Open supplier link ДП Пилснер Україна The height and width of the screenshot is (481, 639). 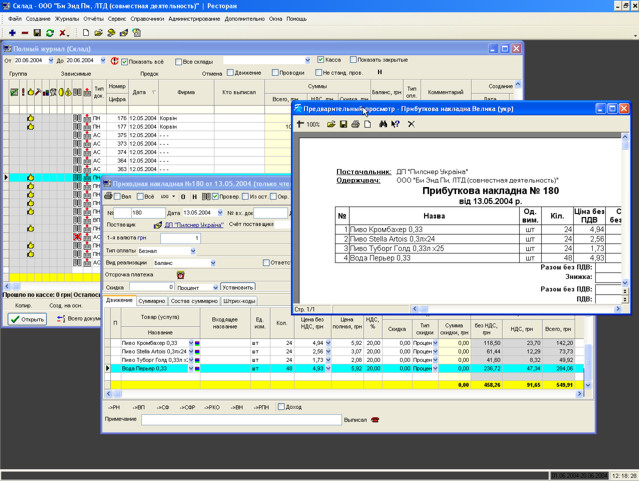click(196, 225)
